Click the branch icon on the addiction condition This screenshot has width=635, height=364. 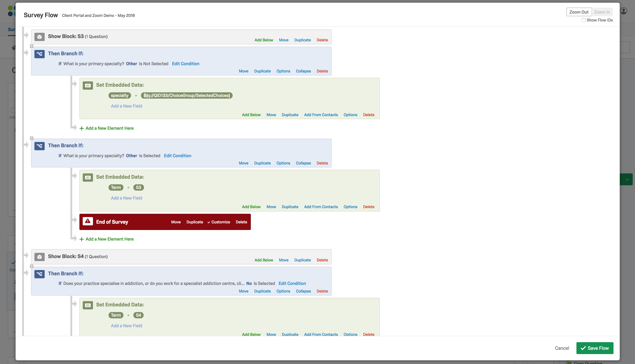(x=39, y=274)
